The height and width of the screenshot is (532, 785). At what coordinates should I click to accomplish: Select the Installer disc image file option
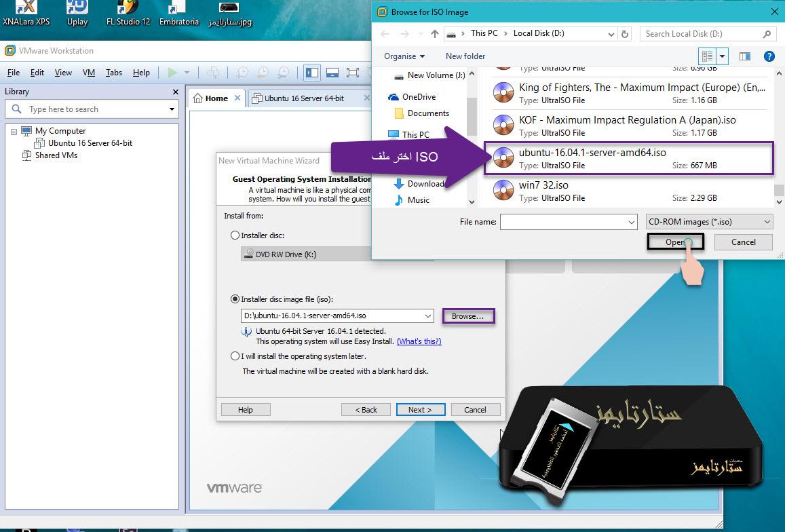pyautogui.click(x=235, y=299)
